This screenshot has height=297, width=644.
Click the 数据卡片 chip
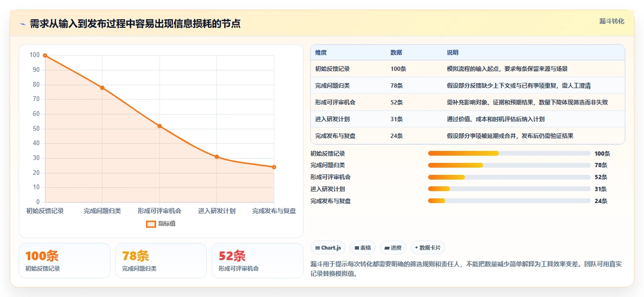pyautogui.click(x=428, y=248)
